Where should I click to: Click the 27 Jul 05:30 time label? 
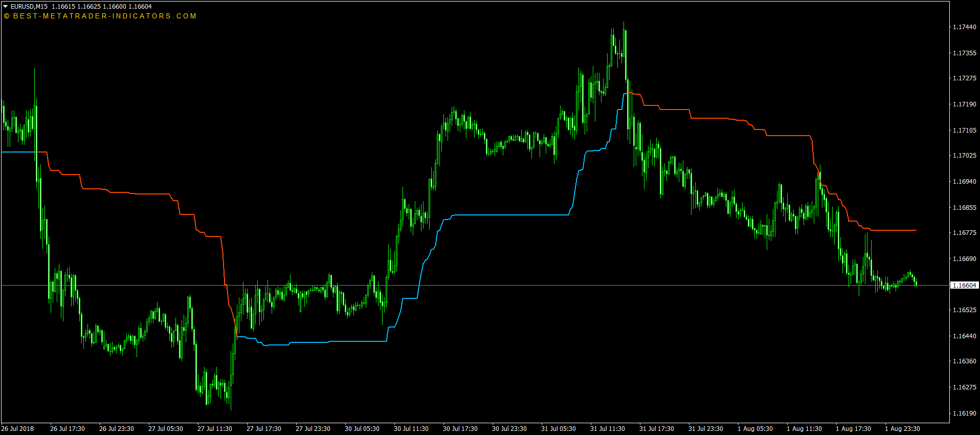(x=166, y=429)
